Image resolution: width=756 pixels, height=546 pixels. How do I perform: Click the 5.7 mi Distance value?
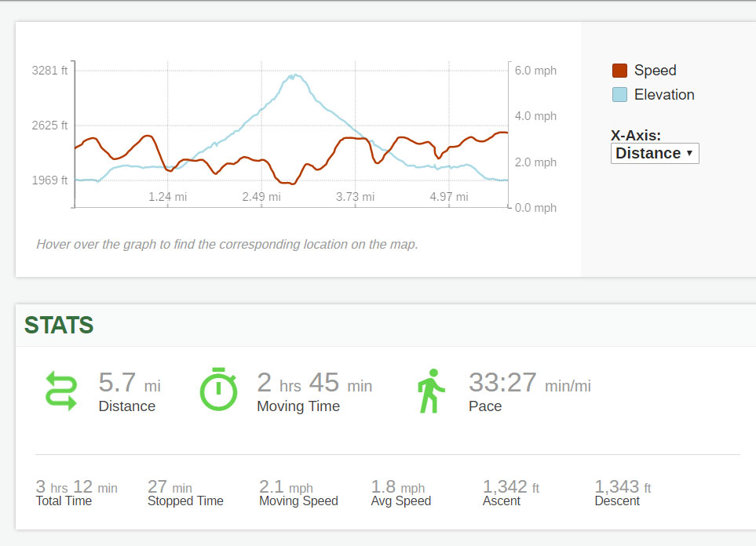(129, 383)
